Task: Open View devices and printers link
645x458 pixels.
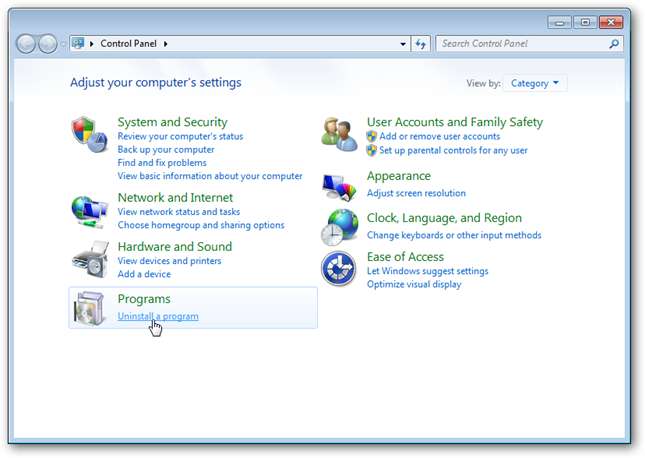Action: (169, 261)
